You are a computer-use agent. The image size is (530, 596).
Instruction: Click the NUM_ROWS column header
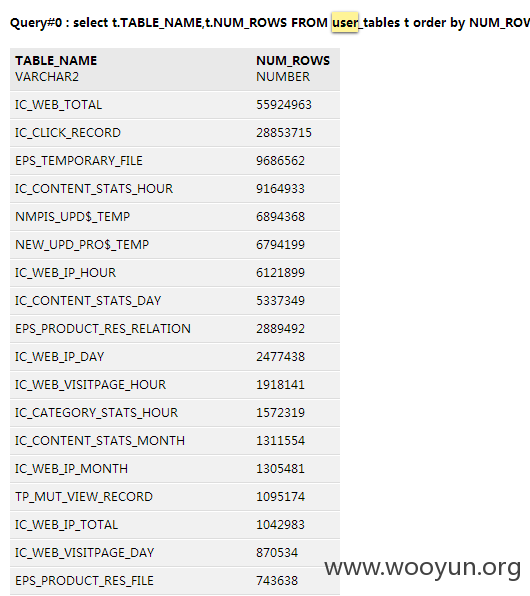tap(293, 61)
